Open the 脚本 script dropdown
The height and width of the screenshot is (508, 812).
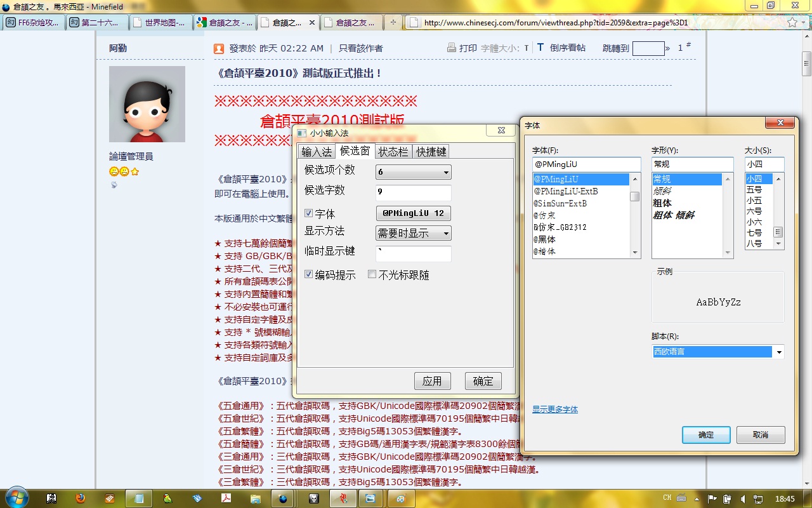[719, 351]
